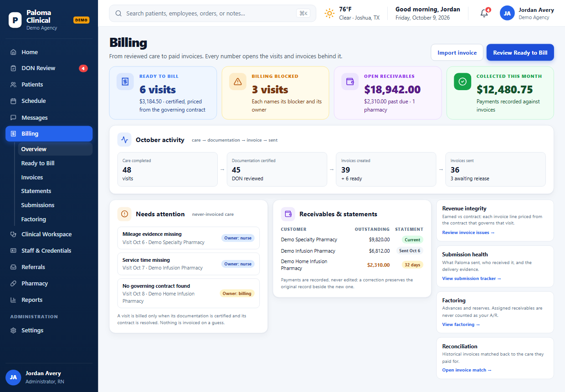
Task: Click the Schedule calendar icon
Action: coord(13,101)
